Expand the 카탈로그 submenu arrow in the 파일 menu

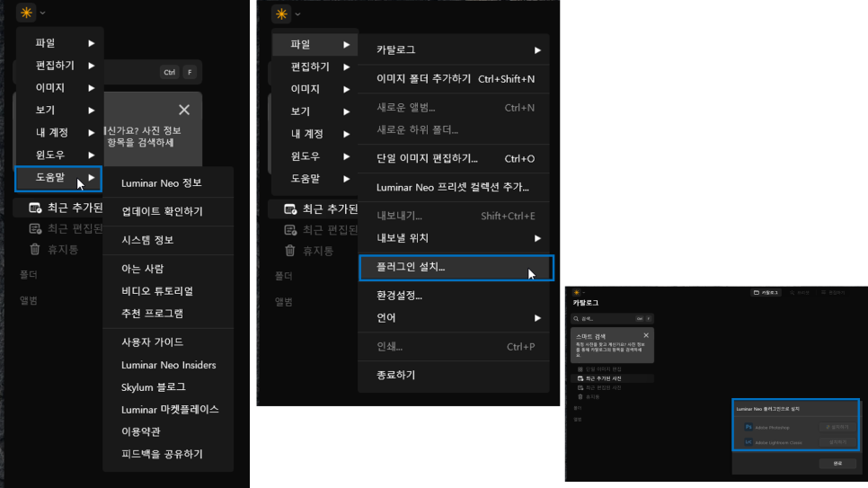coord(537,50)
